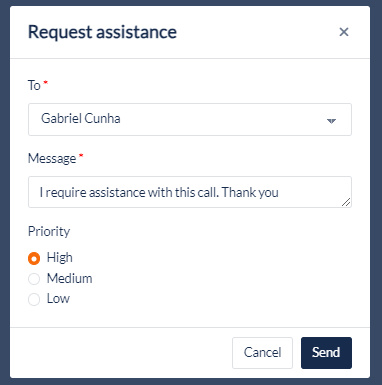The width and height of the screenshot is (382, 385).
Task: Click the Medium priority text label
Action: [69, 278]
